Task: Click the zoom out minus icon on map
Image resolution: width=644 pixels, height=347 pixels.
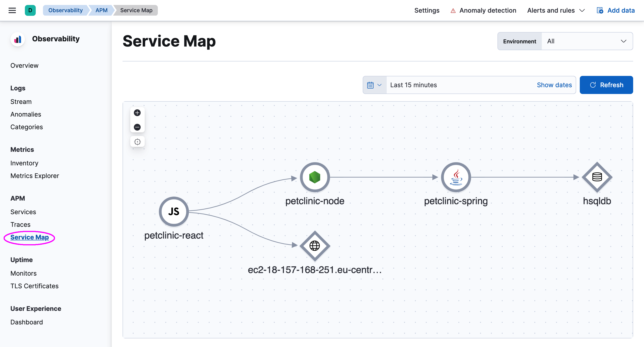Action: pyautogui.click(x=137, y=127)
